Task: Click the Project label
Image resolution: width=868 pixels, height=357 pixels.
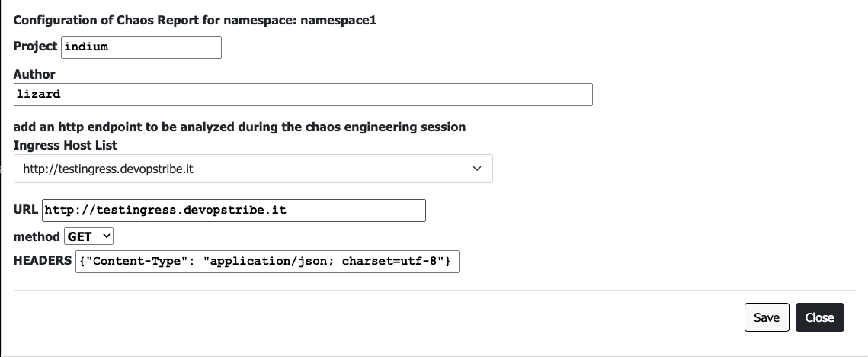Action: tap(35, 46)
